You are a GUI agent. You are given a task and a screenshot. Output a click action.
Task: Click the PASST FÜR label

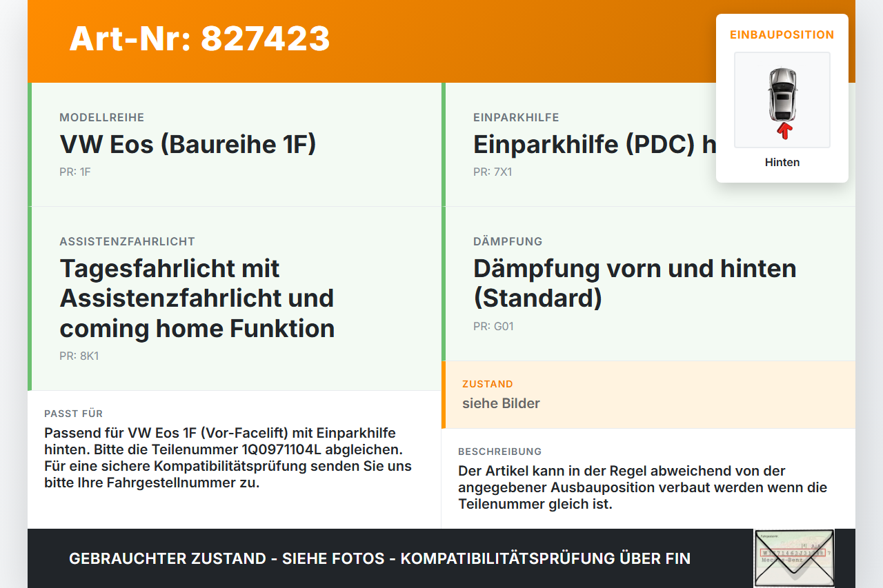(74, 414)
